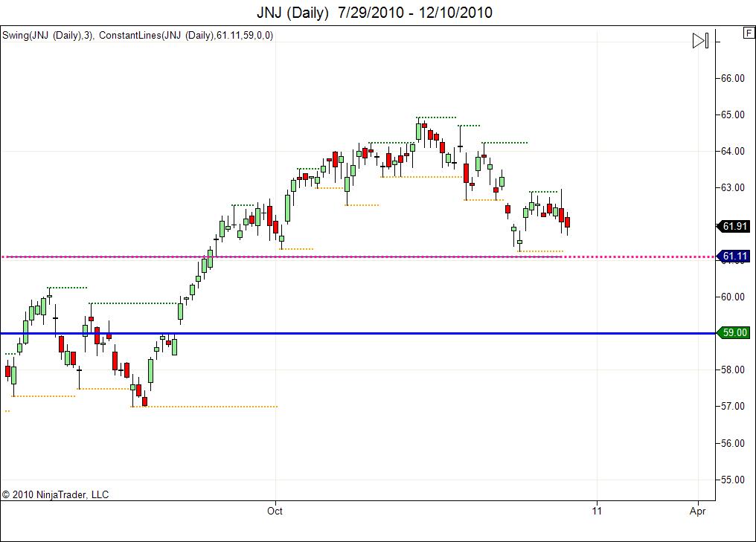Image resolution: width=756 pixels, height=542 pixels.
Task: Click the 63.00 price axis label
Action: [732, 187]
